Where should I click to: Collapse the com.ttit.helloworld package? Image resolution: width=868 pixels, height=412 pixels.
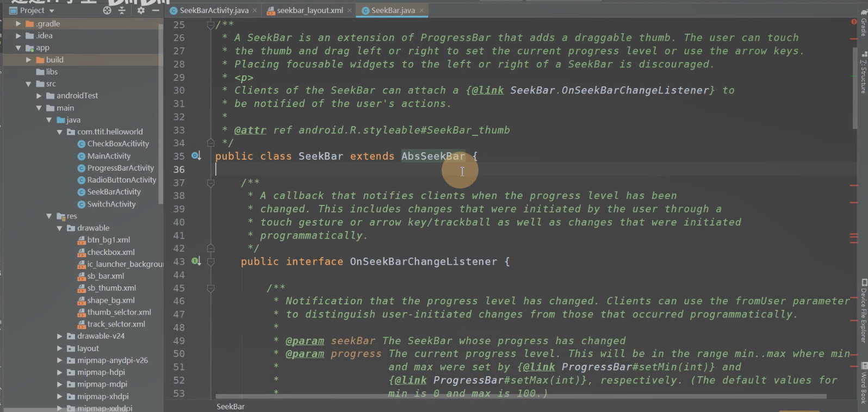59,132
